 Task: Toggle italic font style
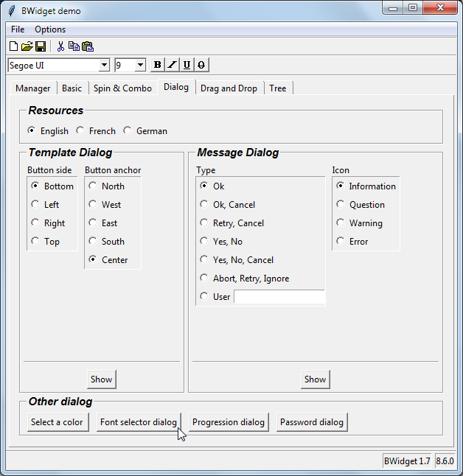172,65
